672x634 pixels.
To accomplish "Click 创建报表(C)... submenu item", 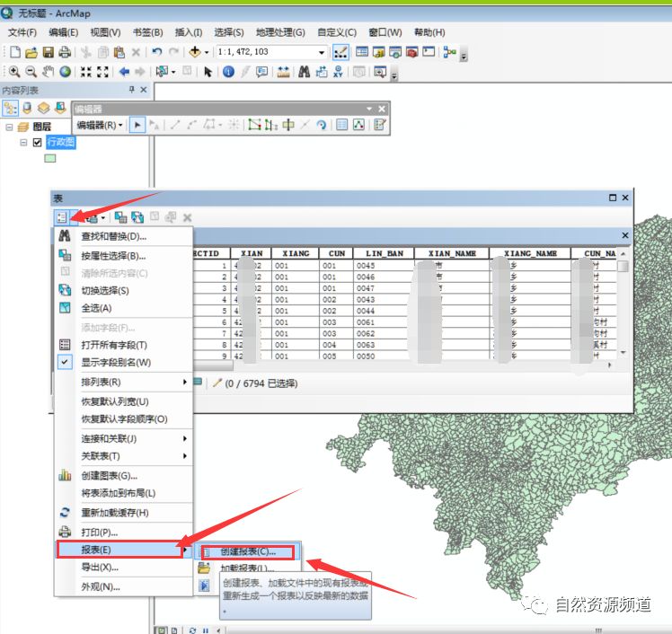I will 248,551.
